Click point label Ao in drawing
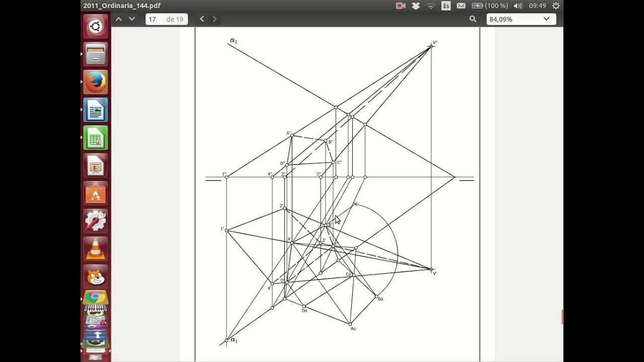644x362 pixels. [x=353, y=328]
